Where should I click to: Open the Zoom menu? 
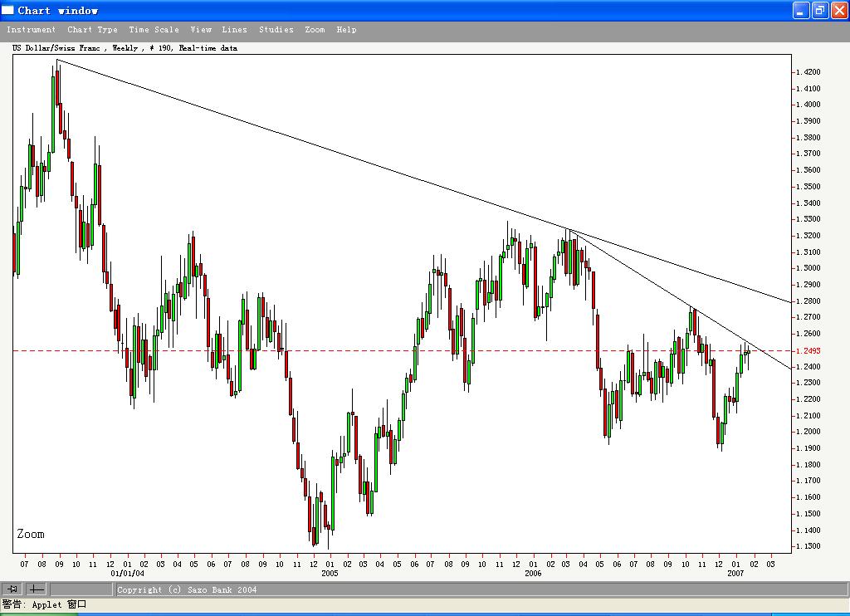point(315,29)
